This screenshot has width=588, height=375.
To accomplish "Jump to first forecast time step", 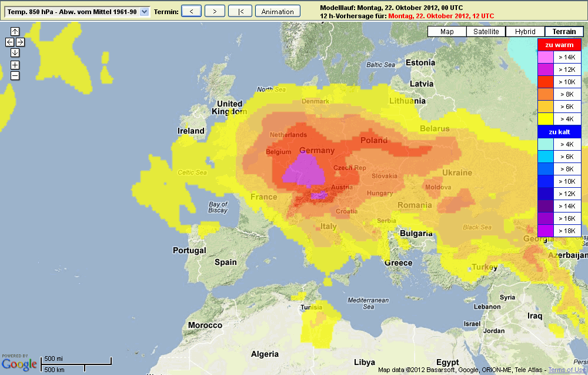I will coord(240,11).
